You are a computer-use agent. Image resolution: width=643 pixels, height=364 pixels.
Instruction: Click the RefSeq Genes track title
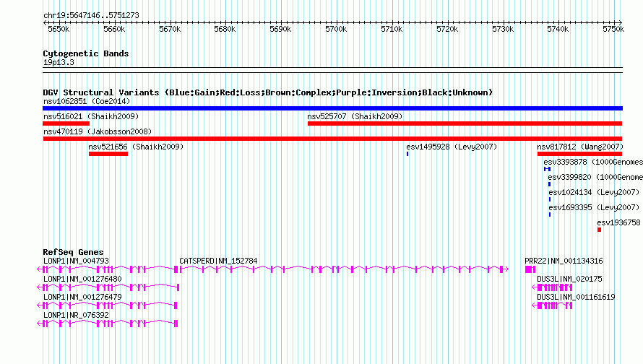(73, 252)
